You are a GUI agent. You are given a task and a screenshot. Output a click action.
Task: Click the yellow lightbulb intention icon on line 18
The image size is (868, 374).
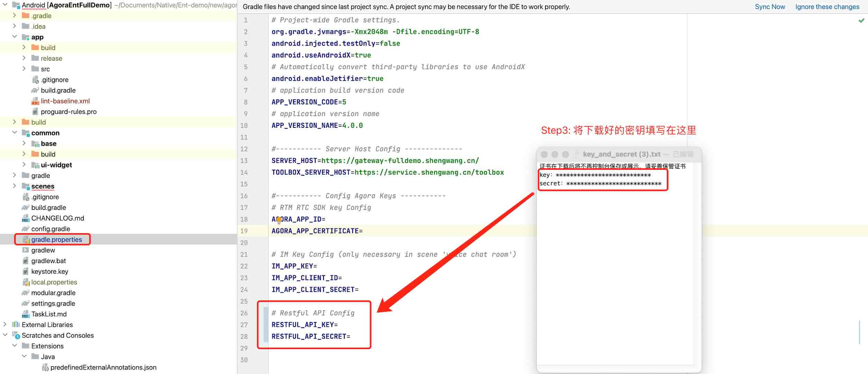(279, 220)
